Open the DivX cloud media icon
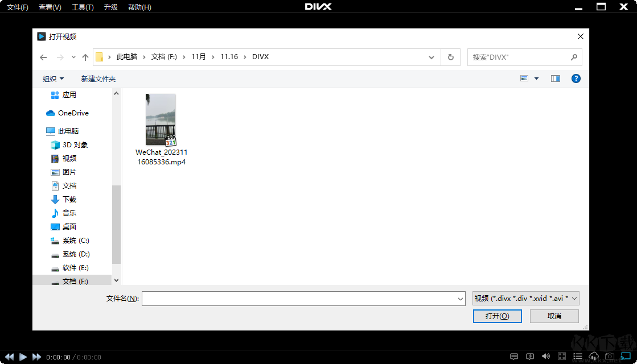The width and height of the screenshot is (637, 364). tap(594, 357)
